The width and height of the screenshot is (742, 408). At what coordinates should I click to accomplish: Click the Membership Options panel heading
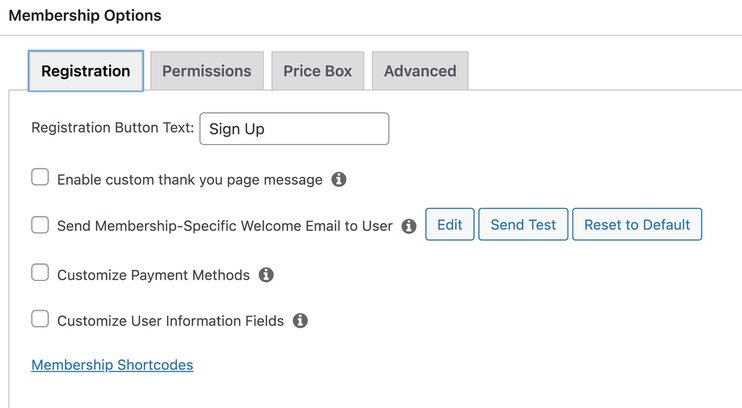(85, 16)
